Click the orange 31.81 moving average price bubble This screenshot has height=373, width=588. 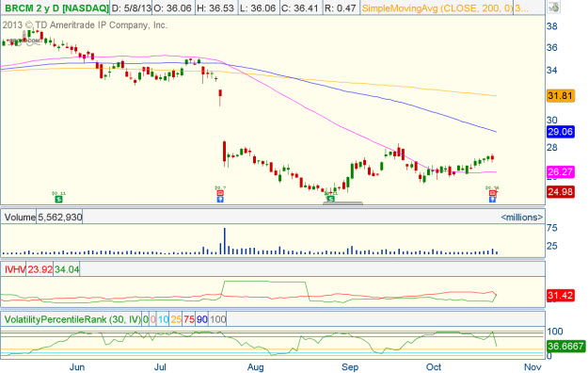click(x=561, y=95)
